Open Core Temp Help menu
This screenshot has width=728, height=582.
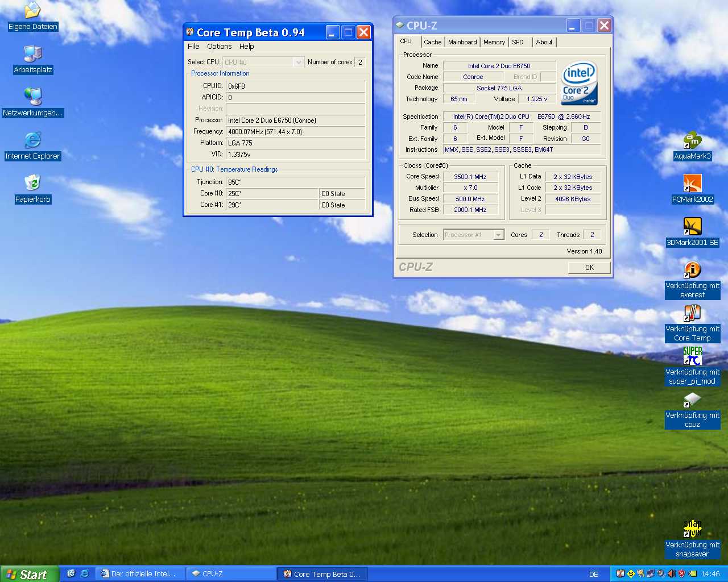pyautogui.click(x=246, y=47)
